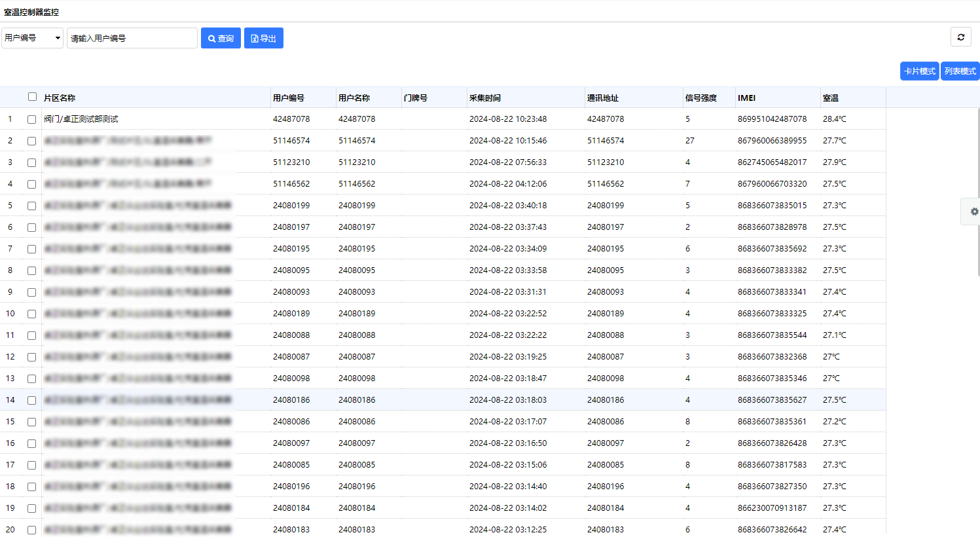Click the 查询 search button
The width and height of the screenshot is (980, 537).
click(221, 38)
